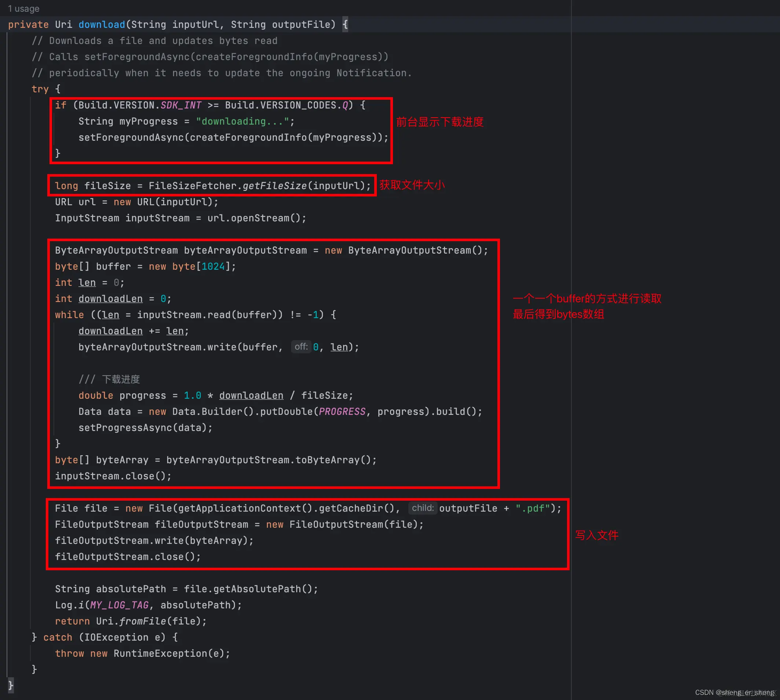This screenshot has height=700, width=780.
Task: Click the highlighted opening brace of download method
Action: coord(345,25)
